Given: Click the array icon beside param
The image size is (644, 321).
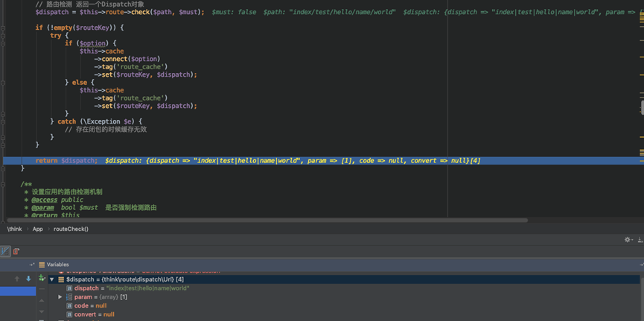Looking at the screenshot, I should point(69,296).
